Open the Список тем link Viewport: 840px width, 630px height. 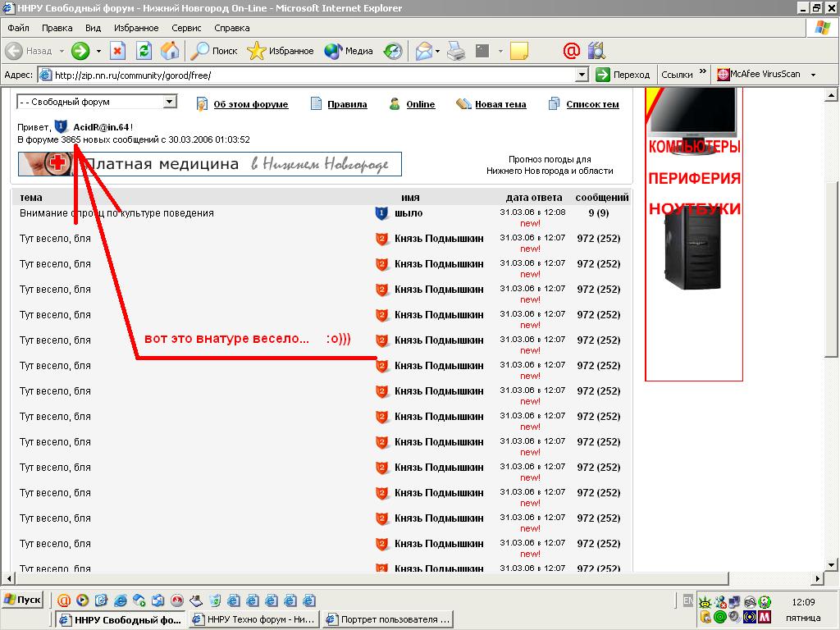click(x=592, y=104)
